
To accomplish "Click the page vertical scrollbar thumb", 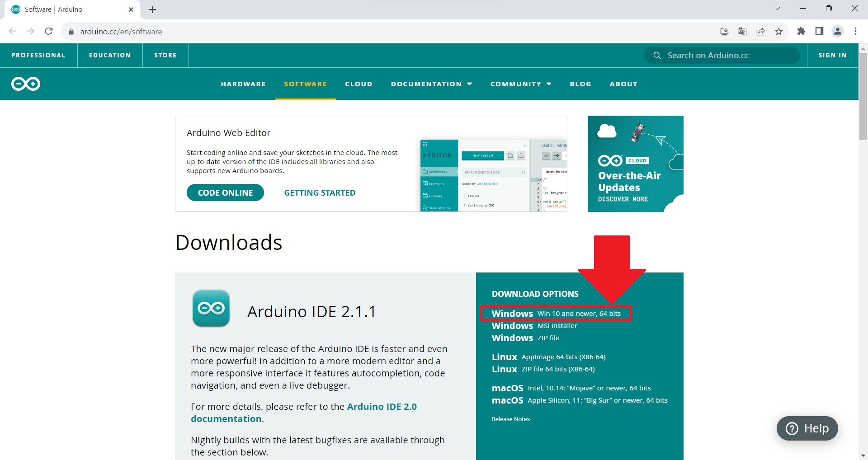I will coord(863,97).
